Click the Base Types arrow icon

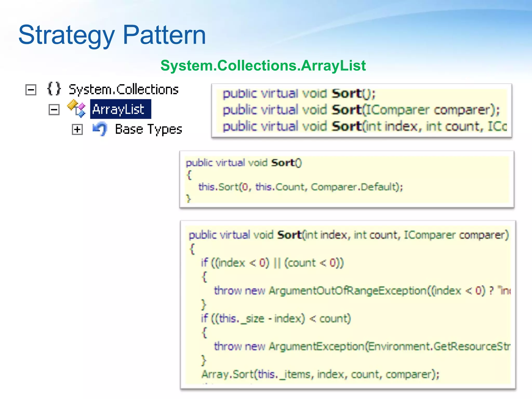coord(100,129)
